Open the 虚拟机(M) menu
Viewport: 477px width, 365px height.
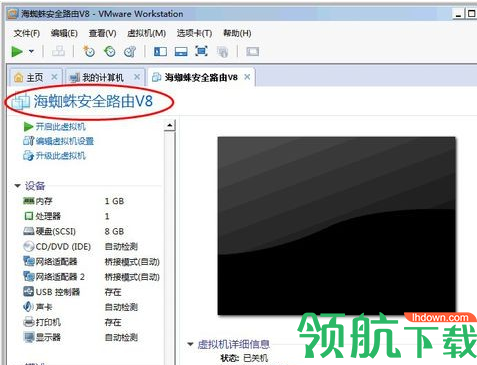tap(146, 33)
